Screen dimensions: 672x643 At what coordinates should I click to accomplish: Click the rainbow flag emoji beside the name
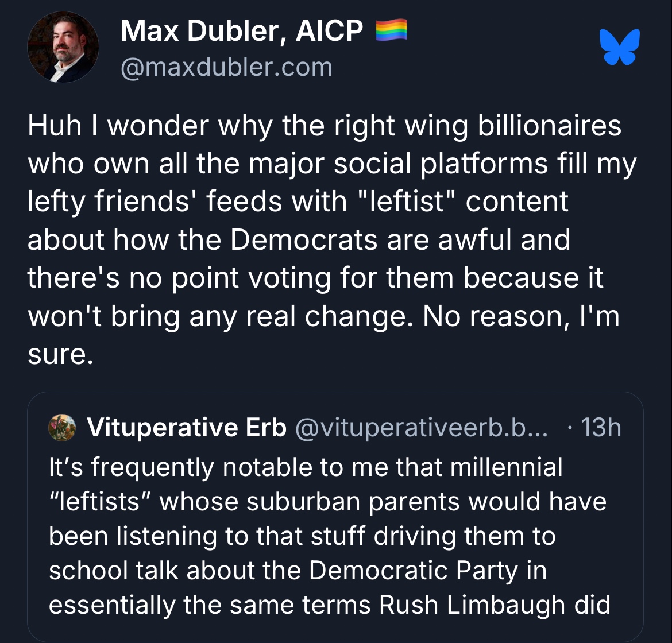[x=391, y=30]
